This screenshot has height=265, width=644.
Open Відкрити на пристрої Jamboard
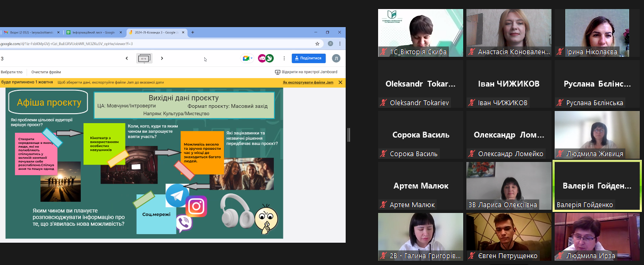pos(308,72)
